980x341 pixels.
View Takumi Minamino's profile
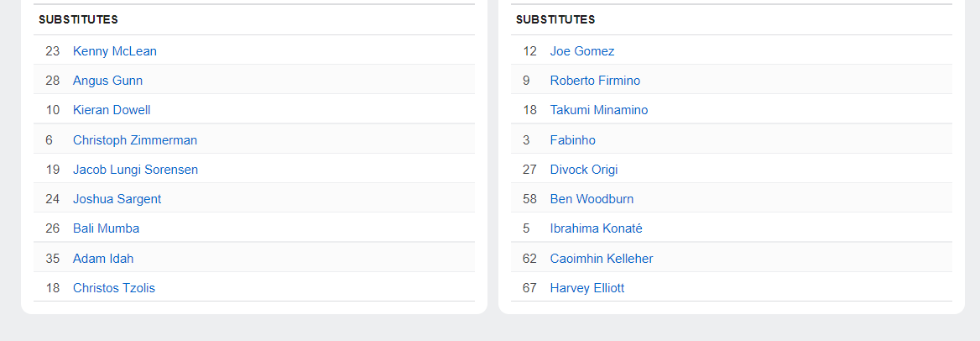click(598, 110)
